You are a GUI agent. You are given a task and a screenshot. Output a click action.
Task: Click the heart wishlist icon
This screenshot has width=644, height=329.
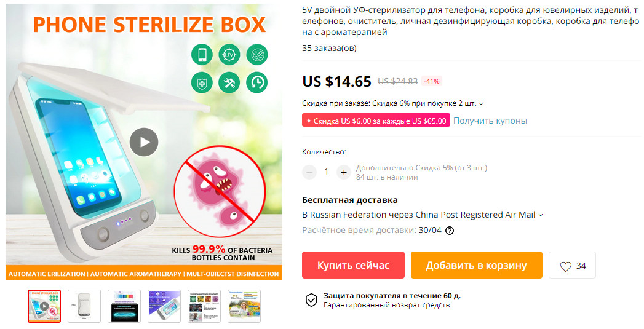(x=565, y=266)
